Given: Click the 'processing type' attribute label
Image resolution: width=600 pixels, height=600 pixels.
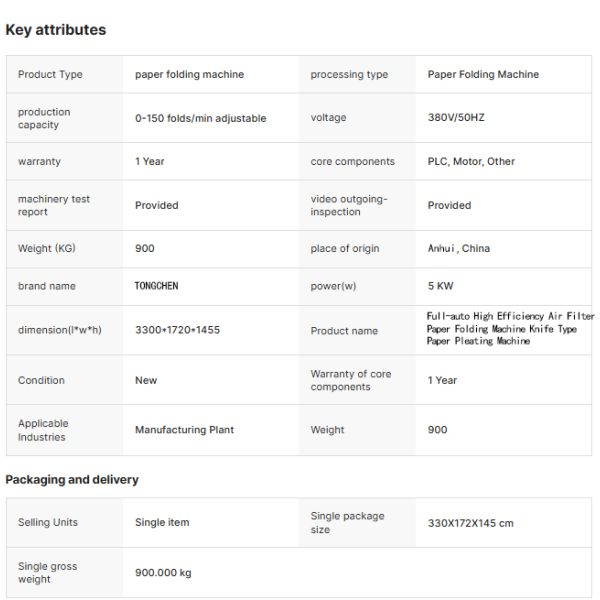Looking at the screenshot, I should (349, 75).
